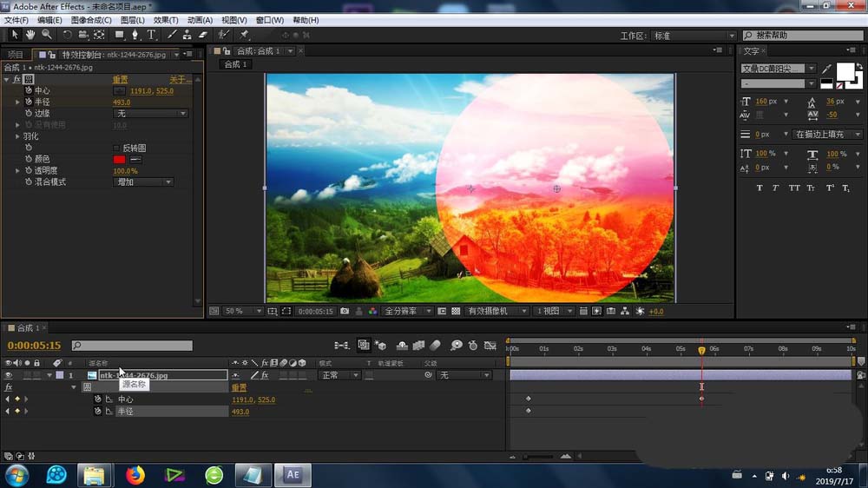868x488 pixels.
Task: Open the 在描边上填充 dropdown
Action: coord(827,135)
